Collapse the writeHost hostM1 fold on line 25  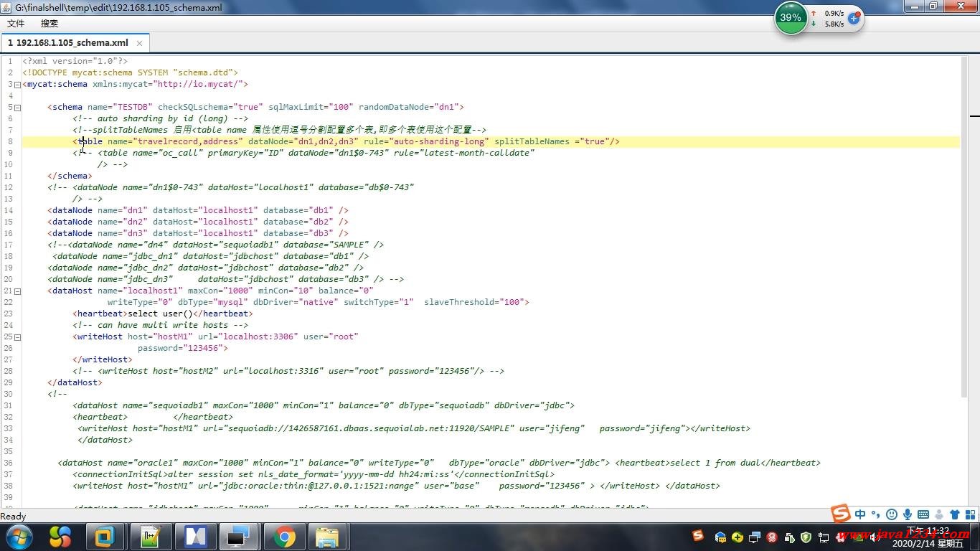(17, 337)
